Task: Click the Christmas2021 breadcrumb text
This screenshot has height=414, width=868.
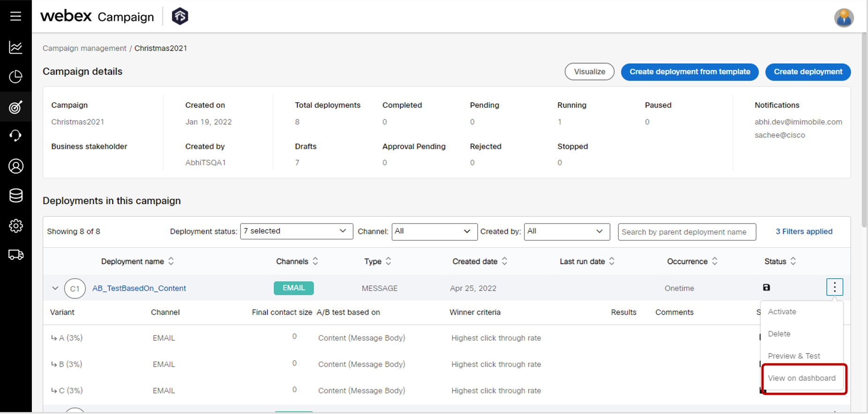Action: tap(160, 48)
